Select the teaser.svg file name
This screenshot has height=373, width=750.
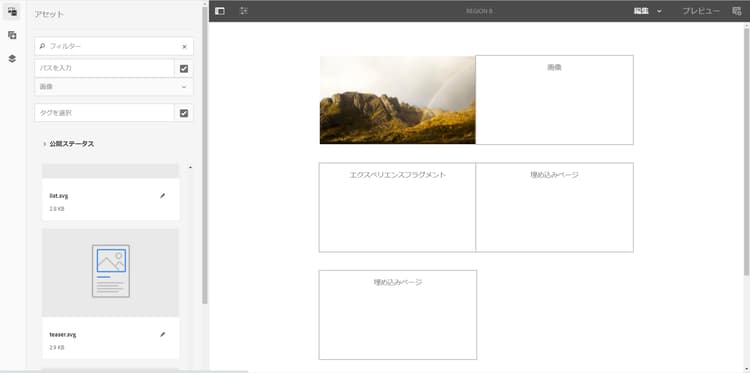(63, 335)
